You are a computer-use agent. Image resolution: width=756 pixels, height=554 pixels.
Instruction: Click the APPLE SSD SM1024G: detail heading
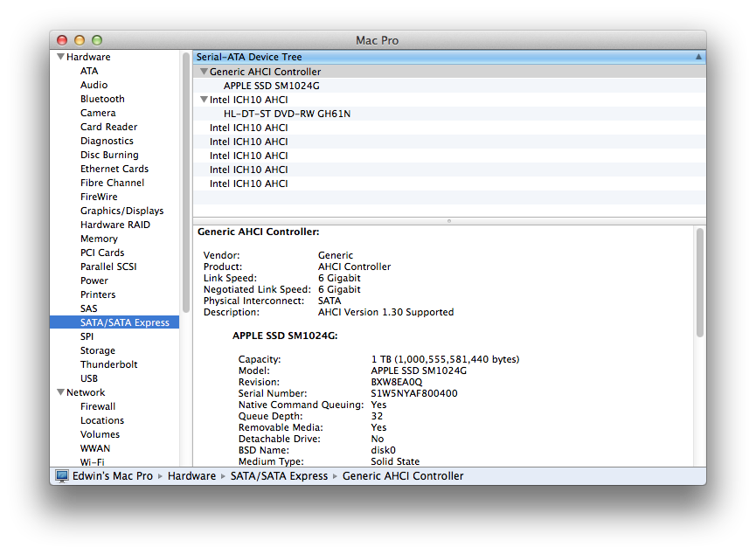[x=285, y=336]
